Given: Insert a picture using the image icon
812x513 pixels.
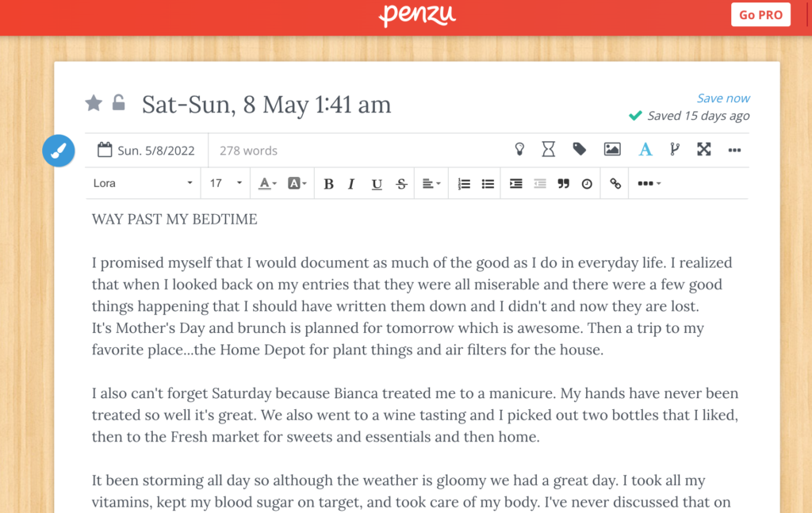Looking at the screenshot, I should point(612,149).
